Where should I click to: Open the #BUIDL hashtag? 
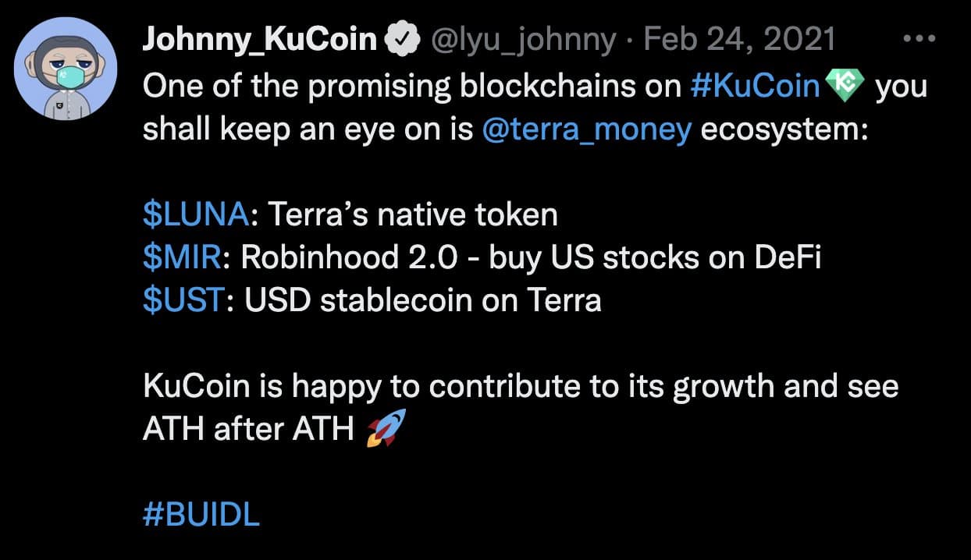pos(201,515)
